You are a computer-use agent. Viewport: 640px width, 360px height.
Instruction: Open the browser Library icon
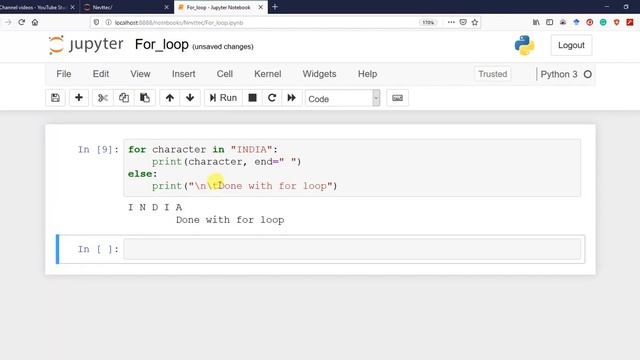coord(536,22)
